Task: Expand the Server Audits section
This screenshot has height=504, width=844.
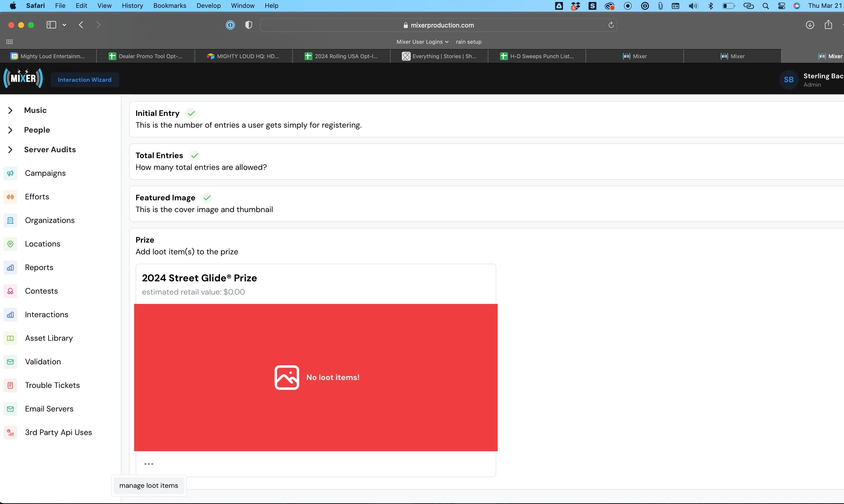Action: [x=10, y=150]
